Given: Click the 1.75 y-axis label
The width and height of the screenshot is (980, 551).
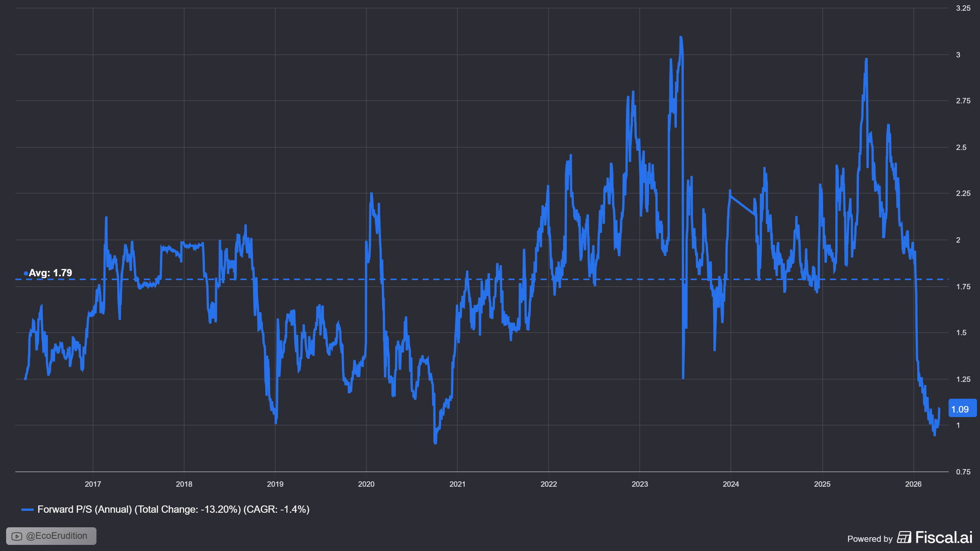Looking at the screenshot, I should tap(963, 287).
